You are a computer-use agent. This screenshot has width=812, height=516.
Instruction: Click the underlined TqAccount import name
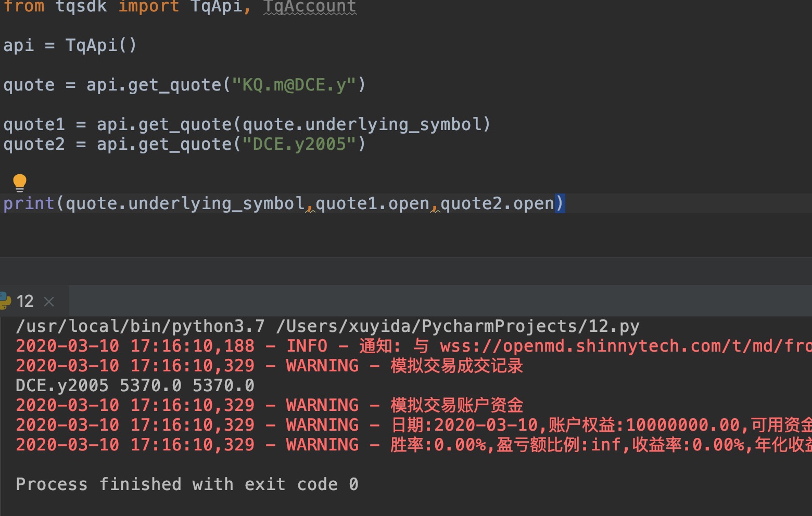310,7
